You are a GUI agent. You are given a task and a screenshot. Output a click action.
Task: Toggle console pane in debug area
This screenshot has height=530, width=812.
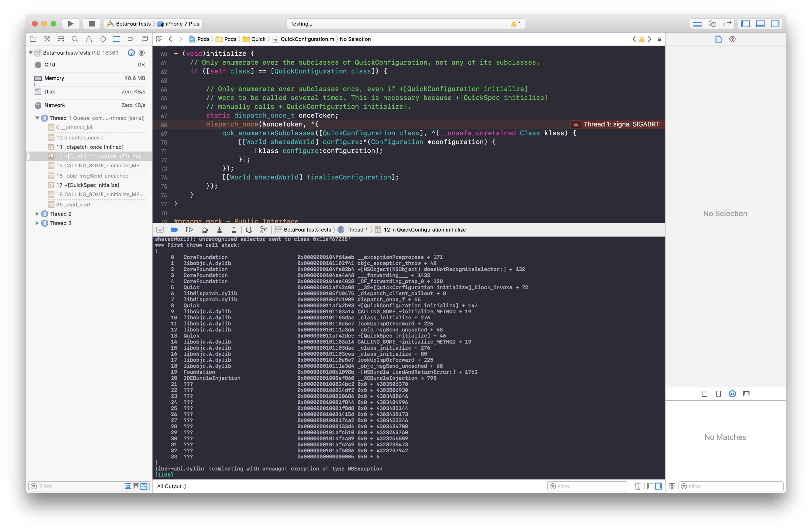click(x=659, y=486)
